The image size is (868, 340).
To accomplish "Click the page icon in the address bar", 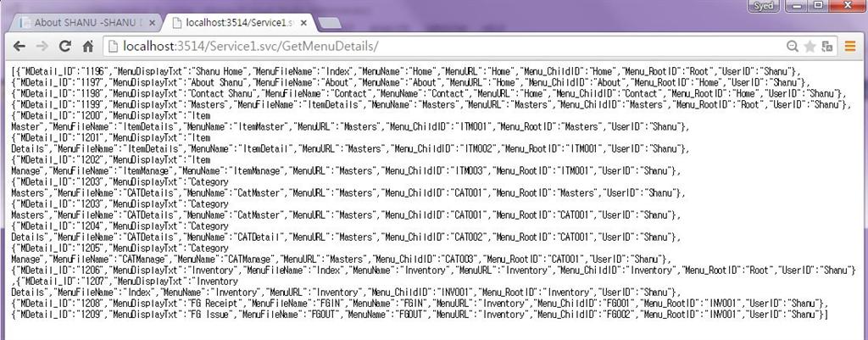I will (113, 47).
